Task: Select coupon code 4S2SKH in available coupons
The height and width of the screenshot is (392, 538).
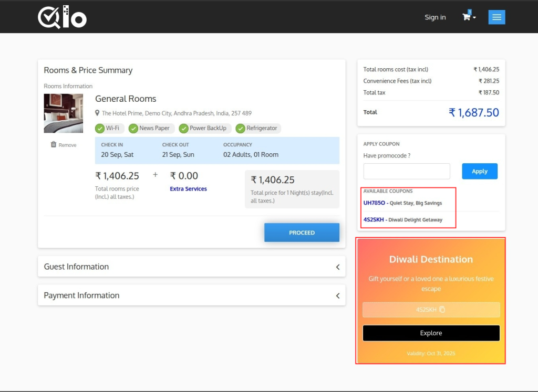Action: [374, 220]
